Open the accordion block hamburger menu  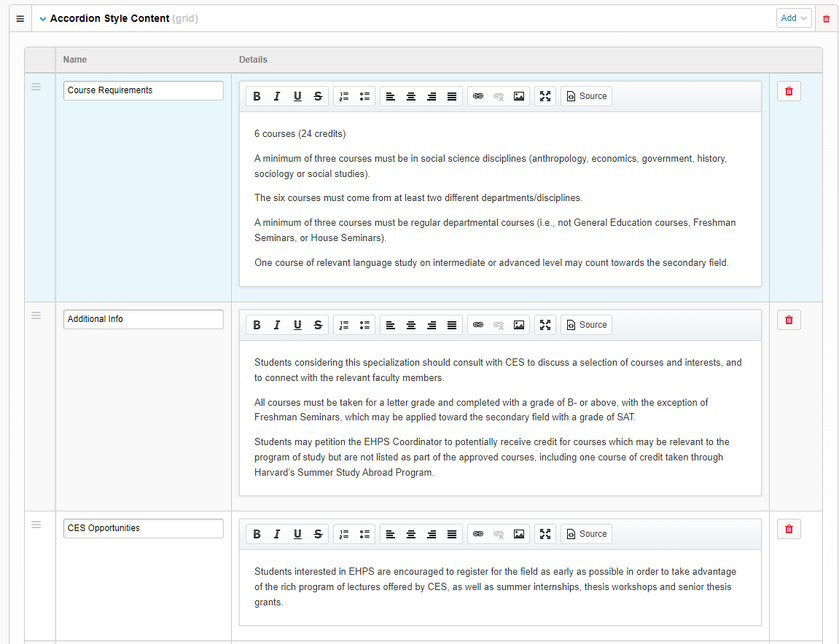click(x=20, y=19)
